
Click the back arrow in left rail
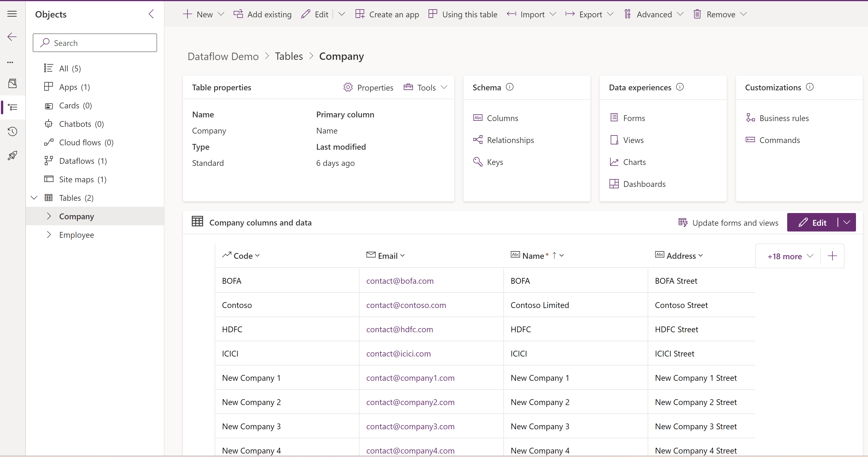(x=12, y=37)
